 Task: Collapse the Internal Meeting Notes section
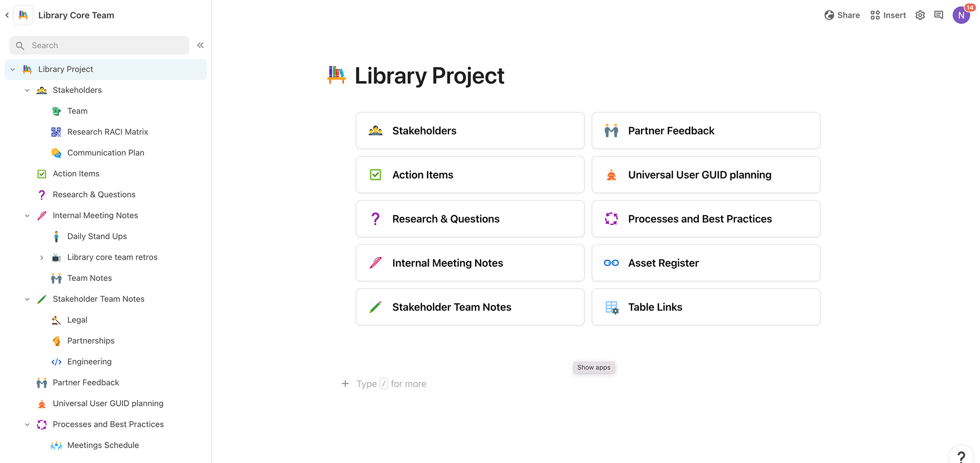coord(27,216)
